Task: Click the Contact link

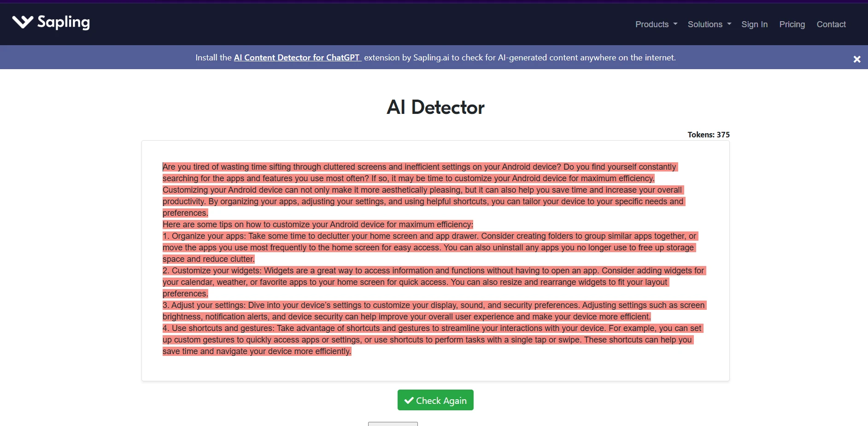Action: 831,24
